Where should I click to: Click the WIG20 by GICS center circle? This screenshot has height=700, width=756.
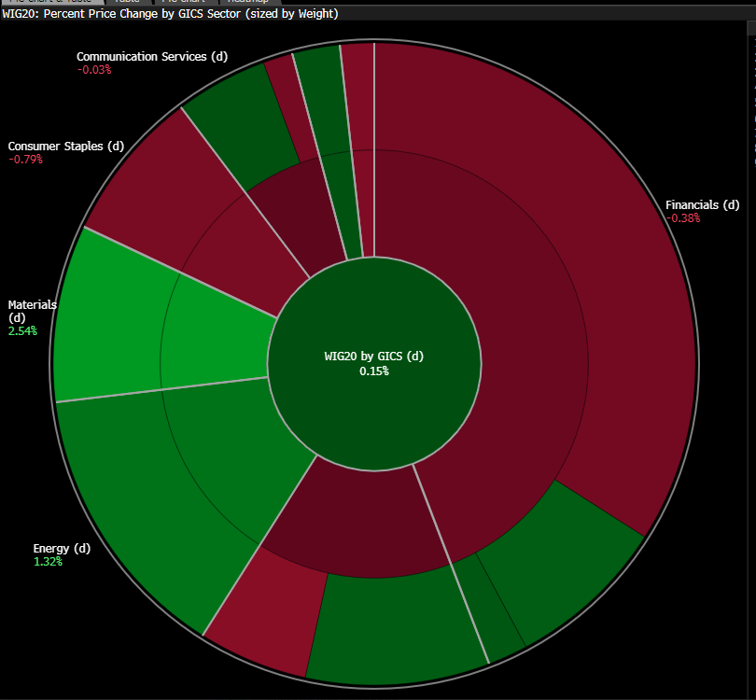pyautogui.click(x=374, y=363)
